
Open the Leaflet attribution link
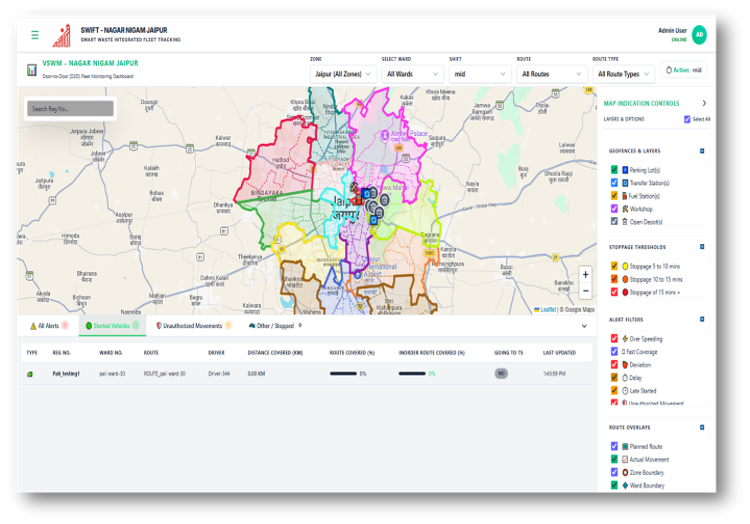(548, 309)
